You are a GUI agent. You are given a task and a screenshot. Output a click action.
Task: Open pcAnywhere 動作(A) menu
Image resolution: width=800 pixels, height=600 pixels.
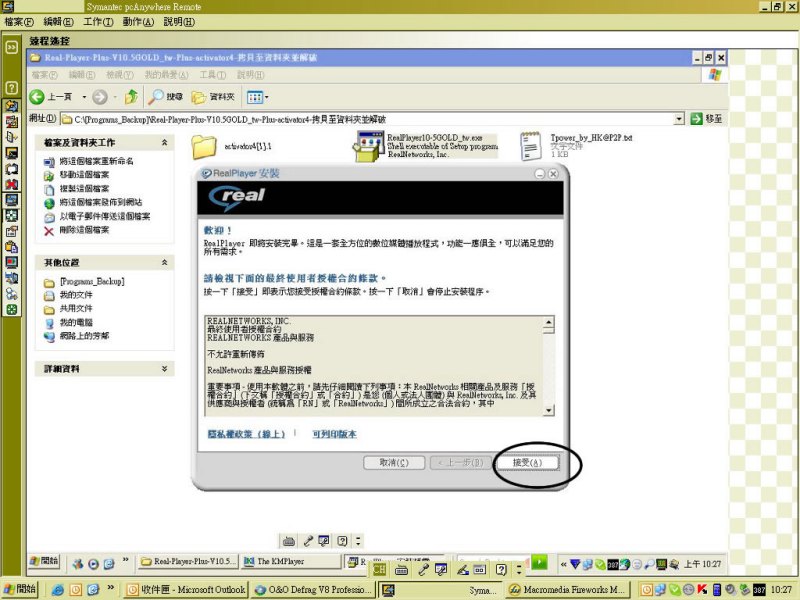(x=138, y=22)
